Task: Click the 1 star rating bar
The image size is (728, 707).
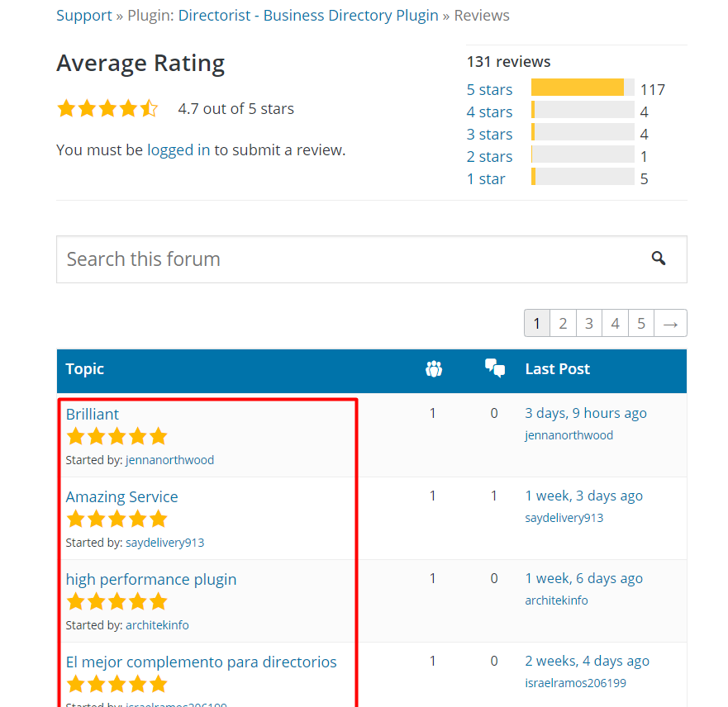Action: tap(583, 177)
